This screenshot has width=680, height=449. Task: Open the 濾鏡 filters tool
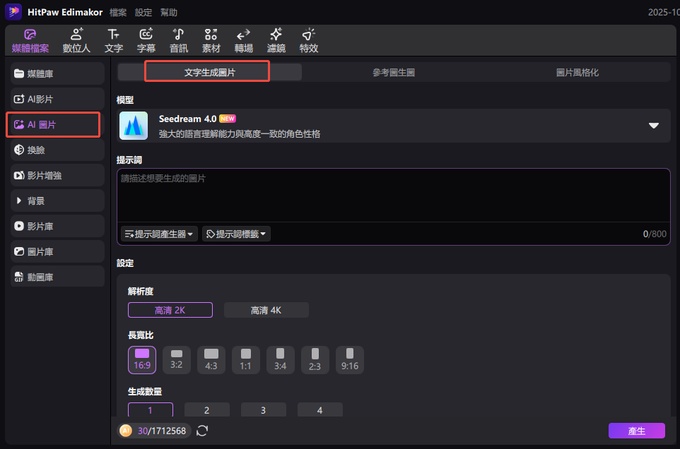click(x=276, y=39)
